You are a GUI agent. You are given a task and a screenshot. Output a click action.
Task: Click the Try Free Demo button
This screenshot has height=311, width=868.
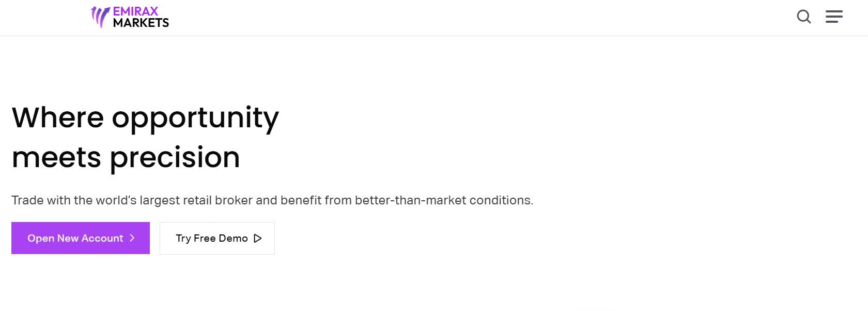[x=217, y=238]
